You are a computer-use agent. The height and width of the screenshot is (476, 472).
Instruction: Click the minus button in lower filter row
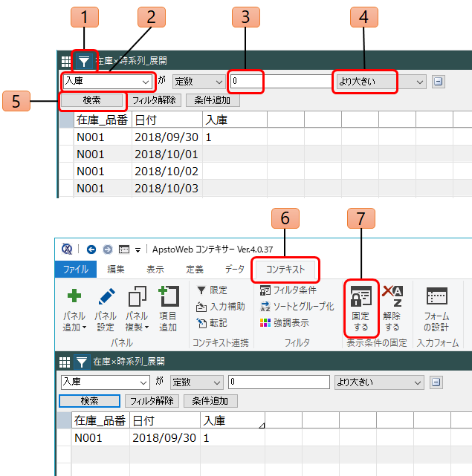pos(436,382)
